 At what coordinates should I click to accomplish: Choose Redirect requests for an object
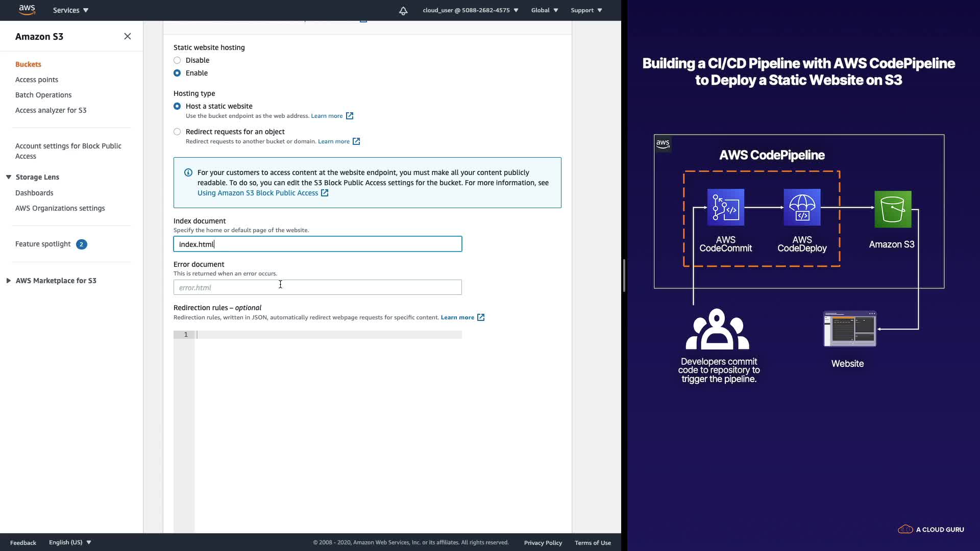[177, 132]
